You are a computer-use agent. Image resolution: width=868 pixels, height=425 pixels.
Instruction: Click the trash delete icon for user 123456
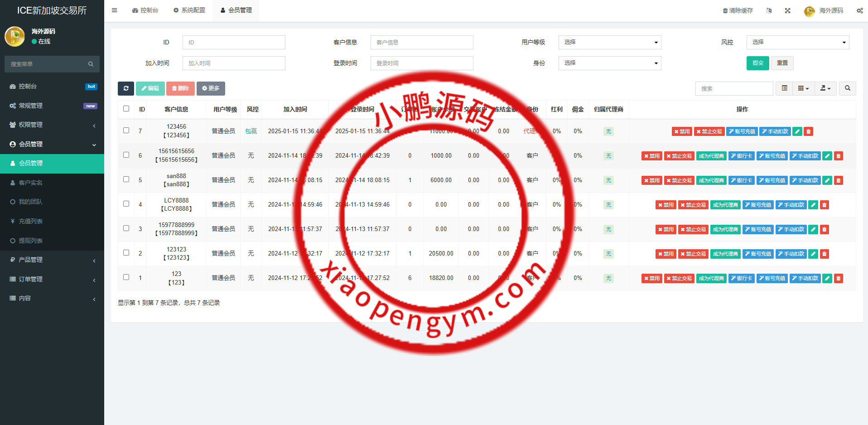809,131
